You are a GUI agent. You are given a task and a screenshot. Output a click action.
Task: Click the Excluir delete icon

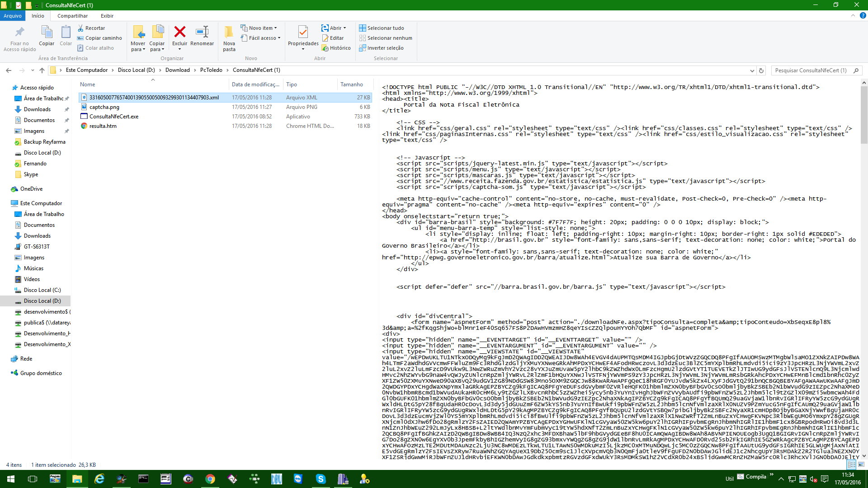click(x=179, y=32)
